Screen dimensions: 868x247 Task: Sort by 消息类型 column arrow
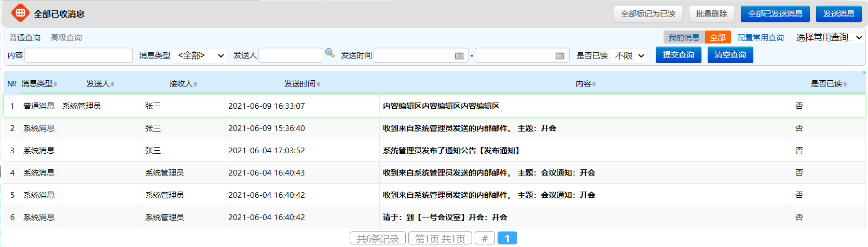pyautogui.click(x=56, y=84)
